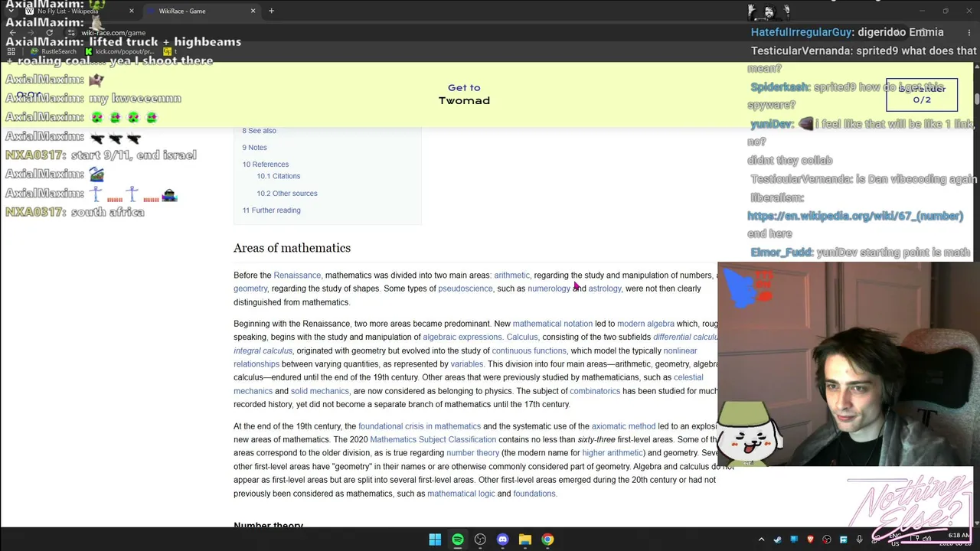Open the arithmetic article link

511,275
